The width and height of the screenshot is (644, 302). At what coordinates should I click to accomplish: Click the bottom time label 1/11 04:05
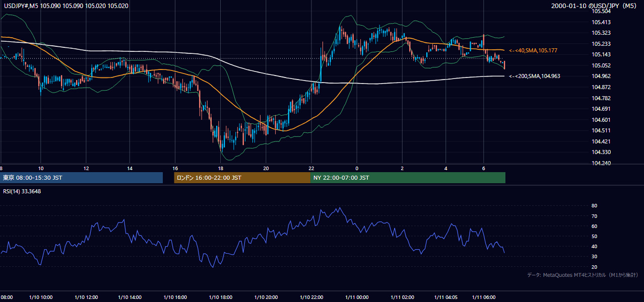click(x=445, y=297)
